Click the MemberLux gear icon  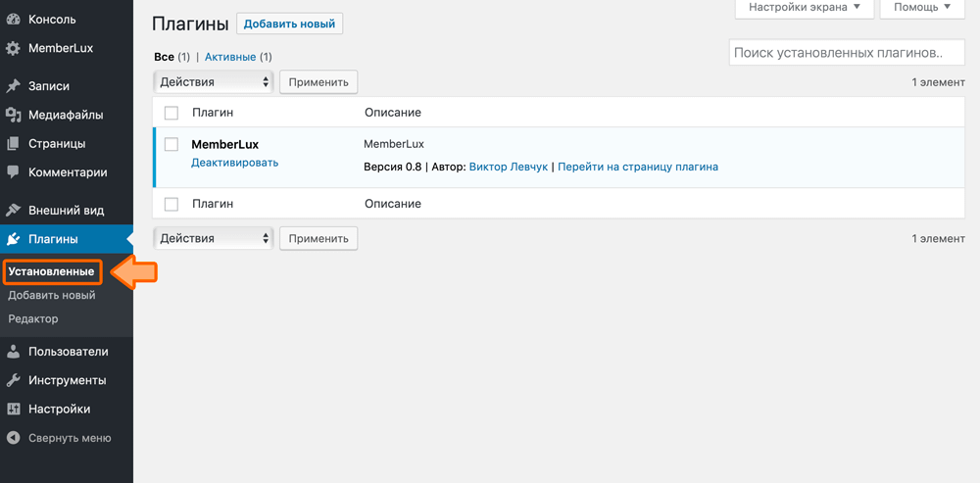(14, 48)
